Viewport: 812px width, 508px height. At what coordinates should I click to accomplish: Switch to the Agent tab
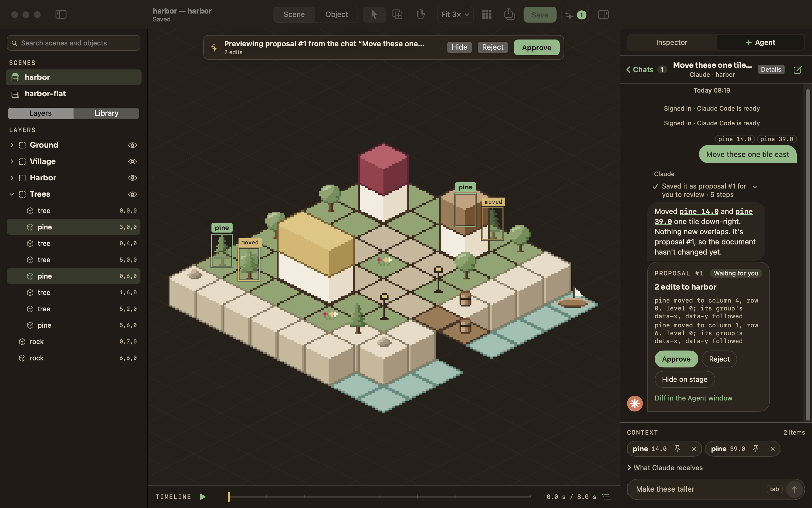tap(760, 42)
